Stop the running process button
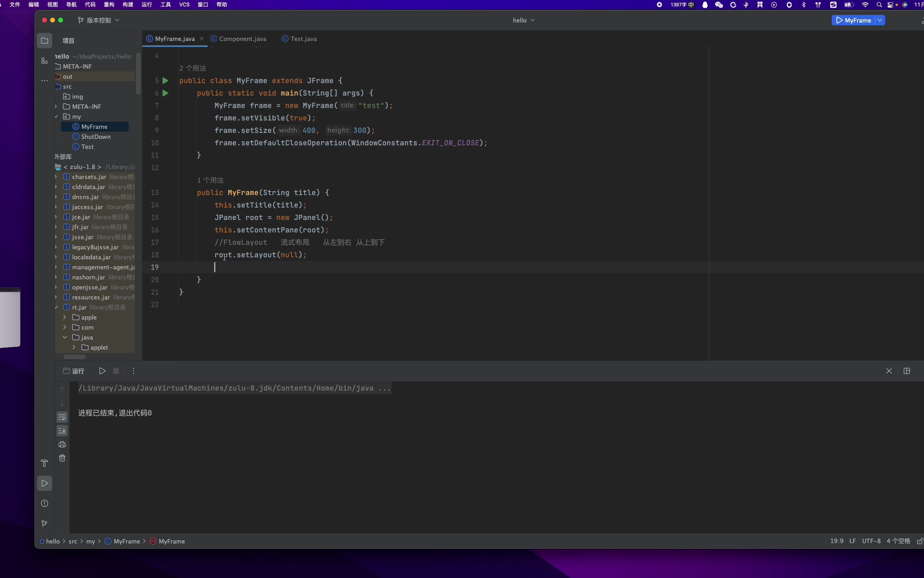 tap(116, 371)
